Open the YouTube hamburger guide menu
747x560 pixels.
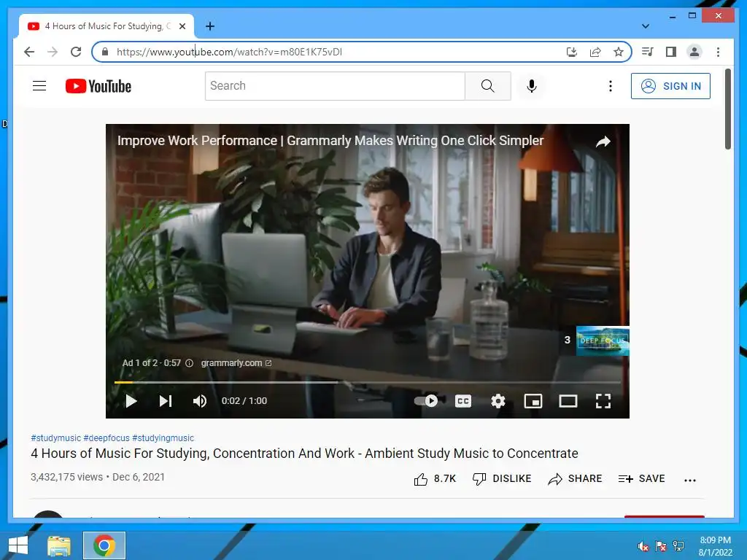pos(39,86)
